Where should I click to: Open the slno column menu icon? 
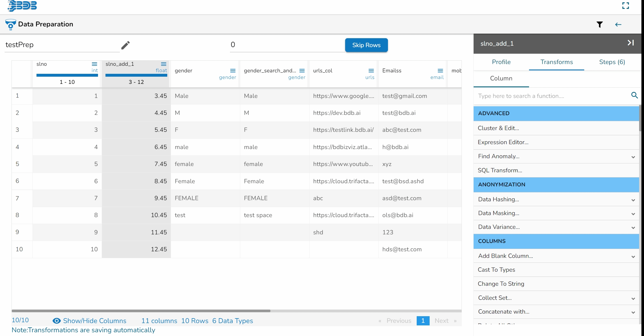tap(94, 64)
